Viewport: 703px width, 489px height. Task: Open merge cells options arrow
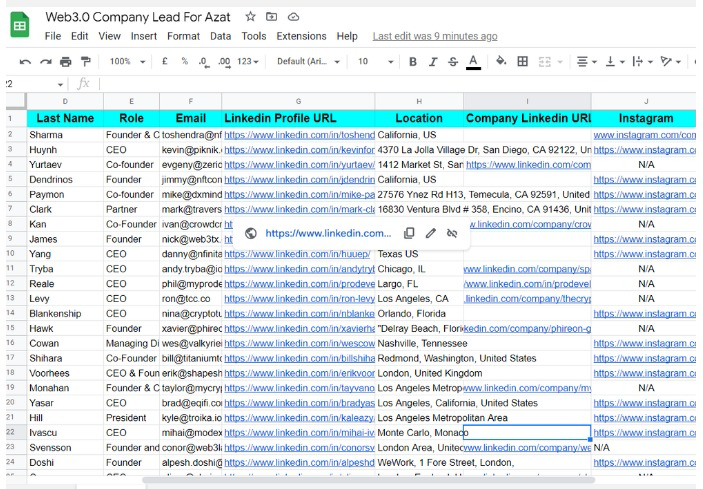click(560, 62)
